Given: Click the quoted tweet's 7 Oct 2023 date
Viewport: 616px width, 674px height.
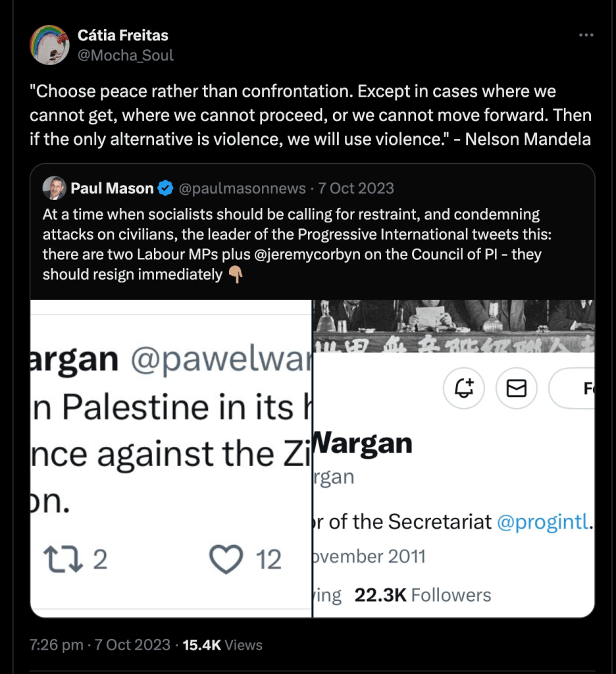Looking at the screenshot, I should tap(356, 189).
